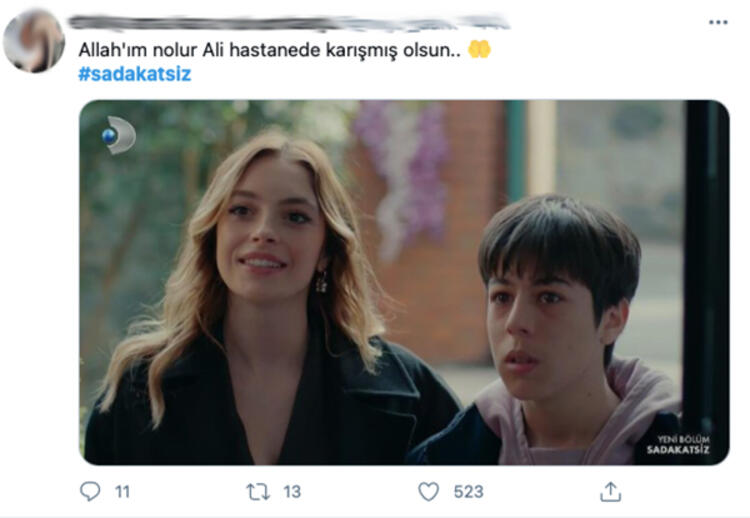Click the Kanal D logo in the photo
750x518 pixels.
coord(119,135)
